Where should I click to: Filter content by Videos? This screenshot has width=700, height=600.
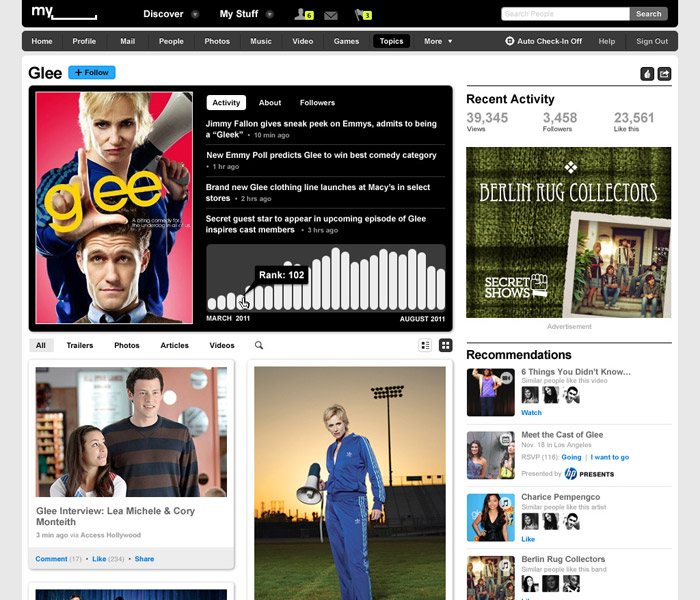(222, 345)
